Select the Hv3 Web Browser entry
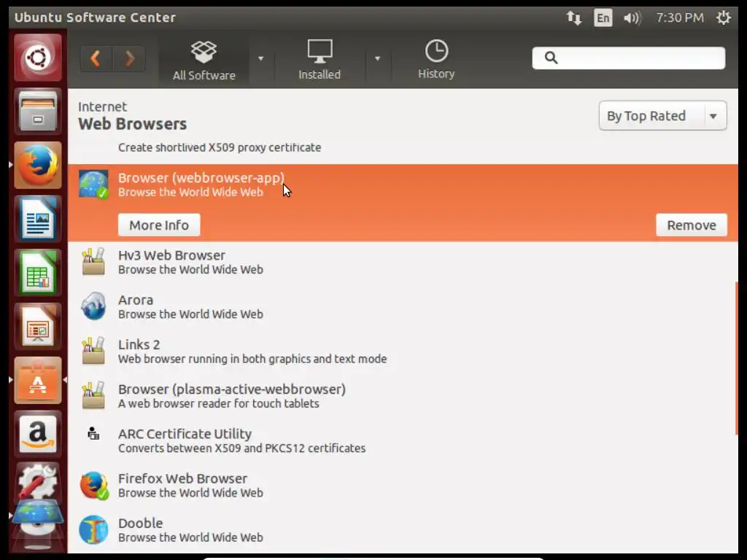The height and width of the screenshot is (560, 747). pyautogui.click(x=403, y=262)
